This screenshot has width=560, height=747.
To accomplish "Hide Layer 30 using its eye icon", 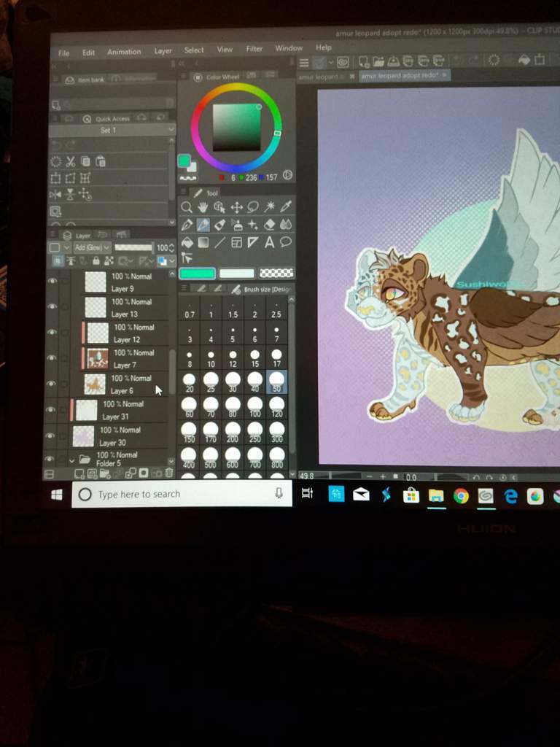I will [x=50, y=436].
